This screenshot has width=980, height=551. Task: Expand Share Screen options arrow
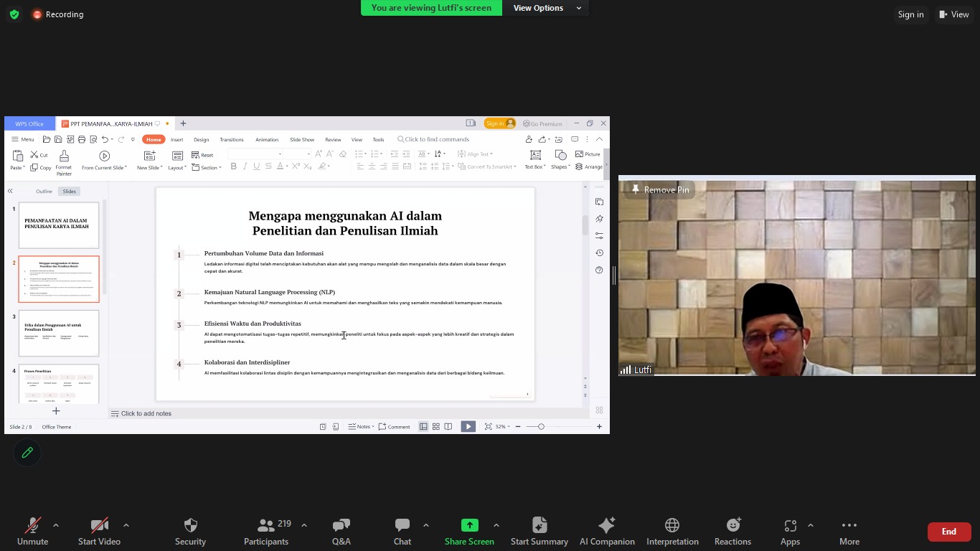496,525
